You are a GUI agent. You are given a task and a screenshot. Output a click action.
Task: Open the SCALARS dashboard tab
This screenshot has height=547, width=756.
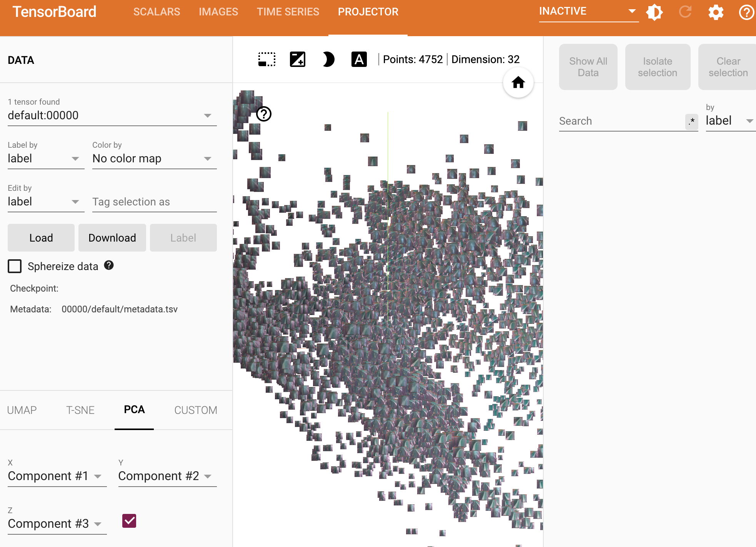click(157, 12)
